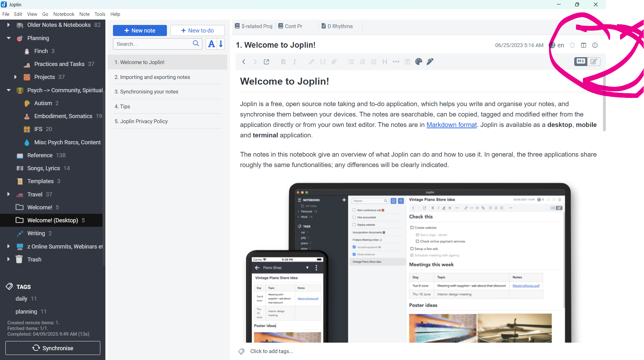Open note in external editor icon
Viewport: 644px width, 360px height.
pyautogui.click(x=266, y=62)
